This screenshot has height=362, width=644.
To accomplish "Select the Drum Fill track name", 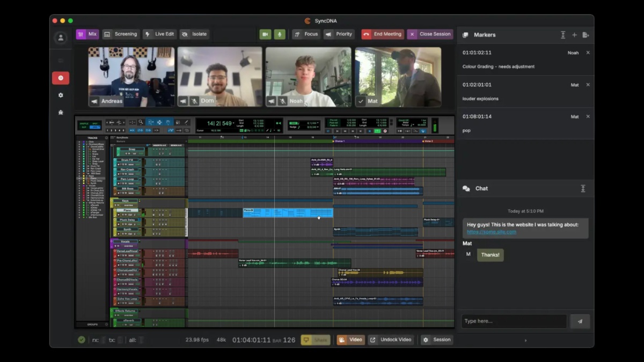I will coord(127,160).
